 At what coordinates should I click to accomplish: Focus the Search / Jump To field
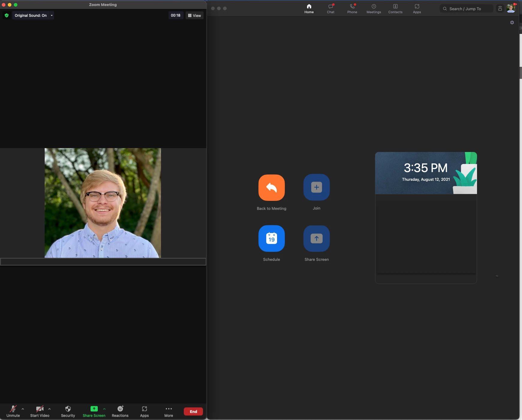pos(466,9)
